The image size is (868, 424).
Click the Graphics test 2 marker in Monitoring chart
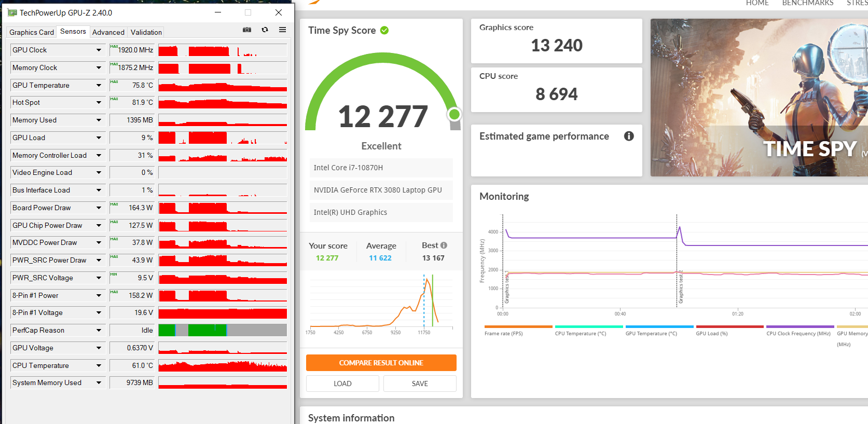(x=681, y=288)
